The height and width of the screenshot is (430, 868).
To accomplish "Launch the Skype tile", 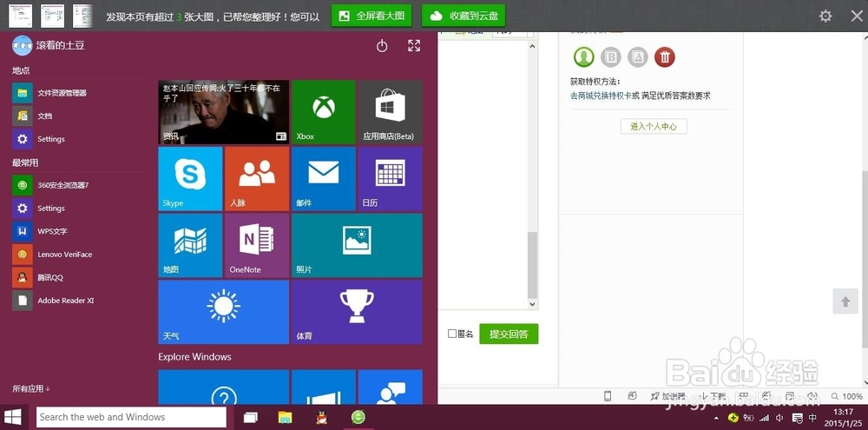I will (190, 178).
